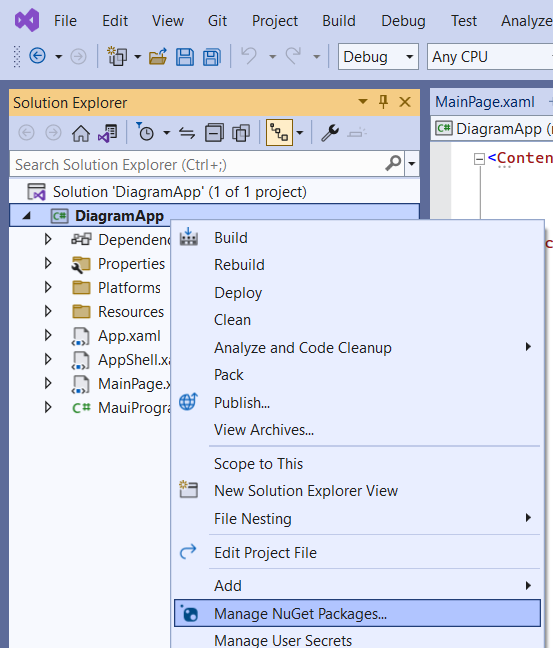Click the Pending Changes Filter clock icon
This screenshot has height=648, width=553.
[145, 132]
